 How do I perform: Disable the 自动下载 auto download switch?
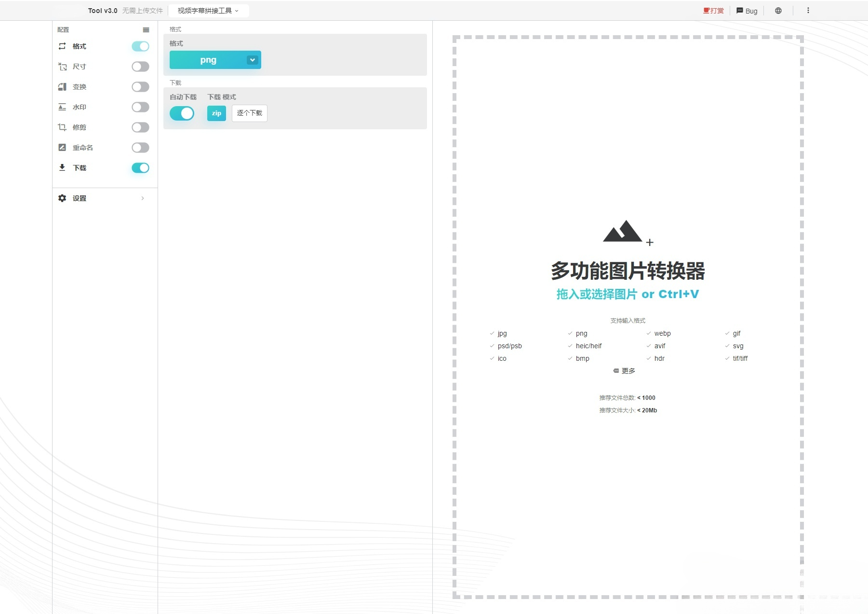point(182,113)
